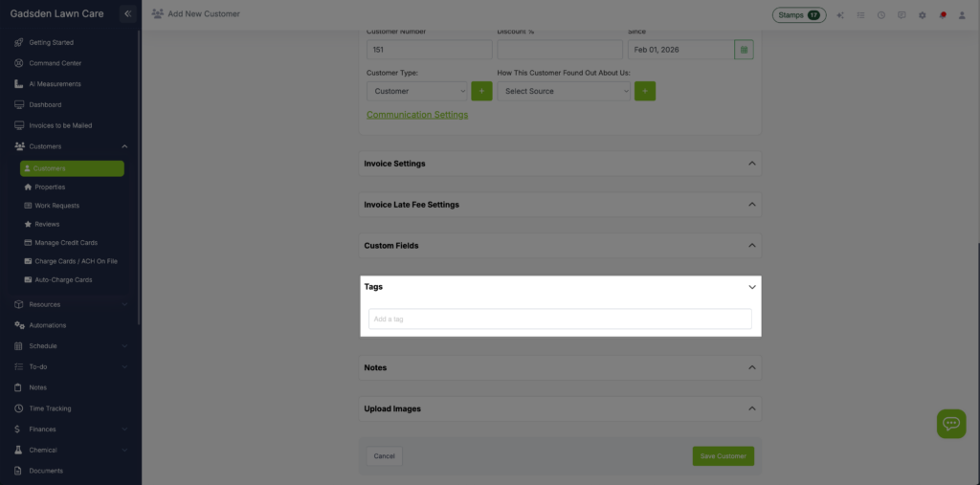The width and height of the screenshot is (980, 485).
Task: Open the Customer Type dropdown
Action: (416, 91)
